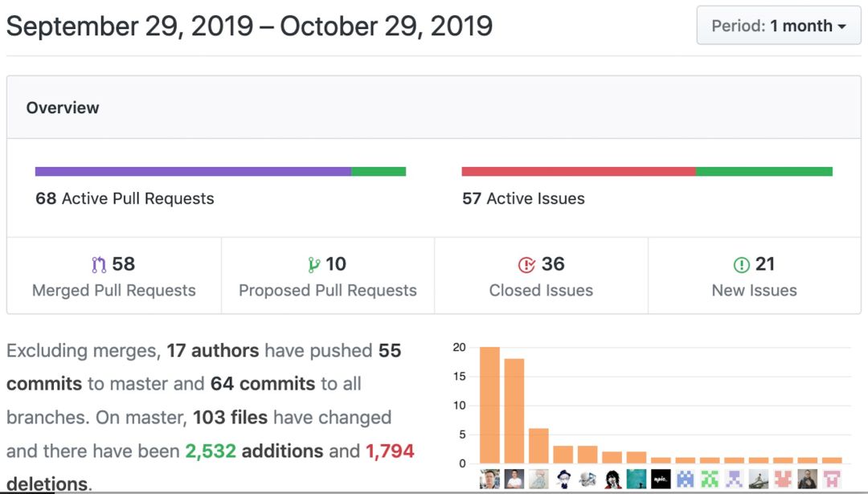
Task: Click the green proposed pull request icon
Action: tap(314, 264)
